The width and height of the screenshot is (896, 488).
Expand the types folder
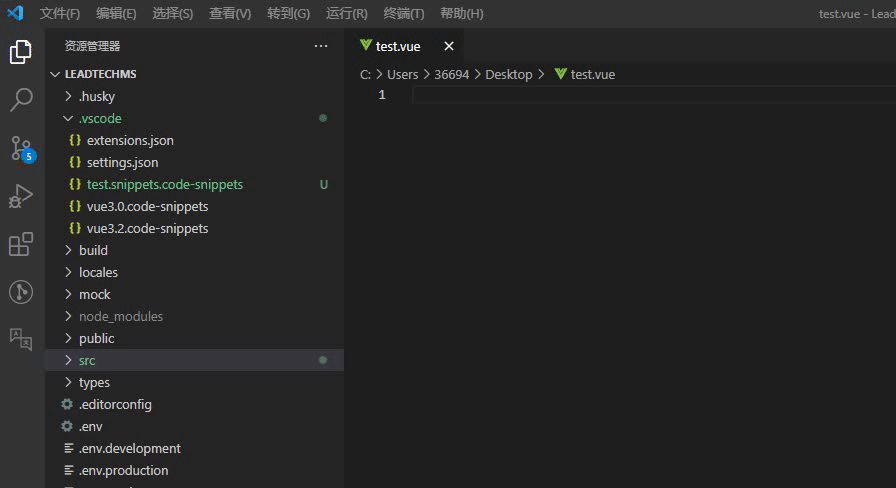tap(194, 382)
